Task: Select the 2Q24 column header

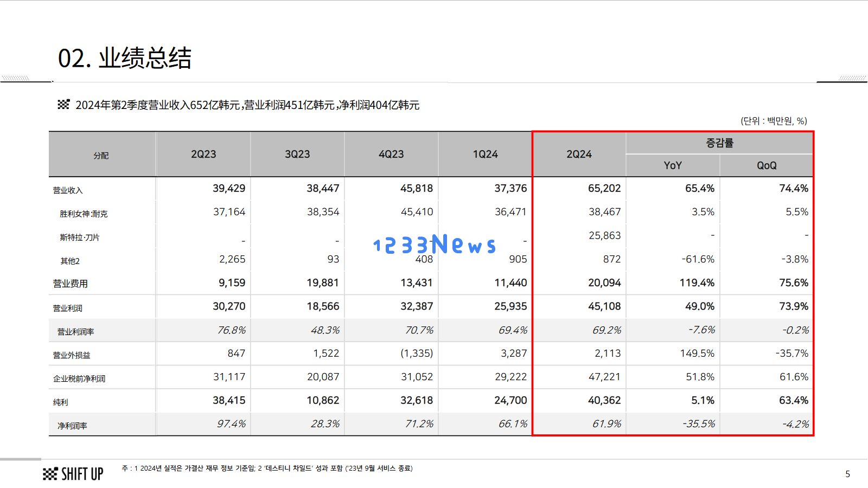Action: click(x=579, y=155)
